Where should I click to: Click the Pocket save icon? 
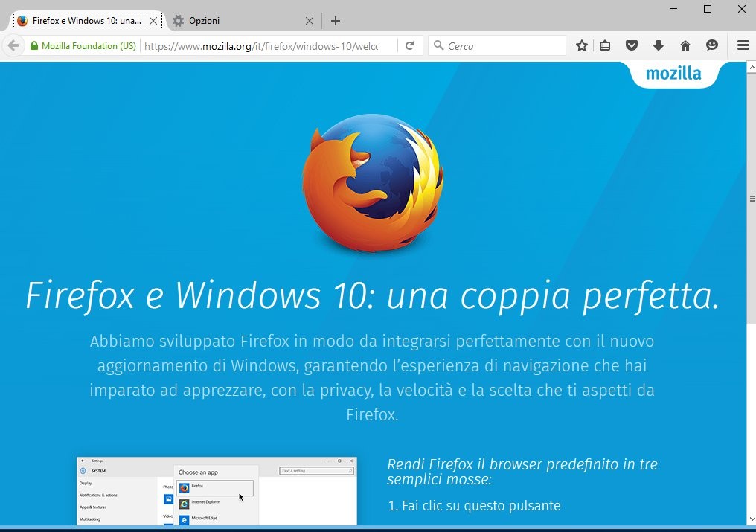(x=632, y=46)
